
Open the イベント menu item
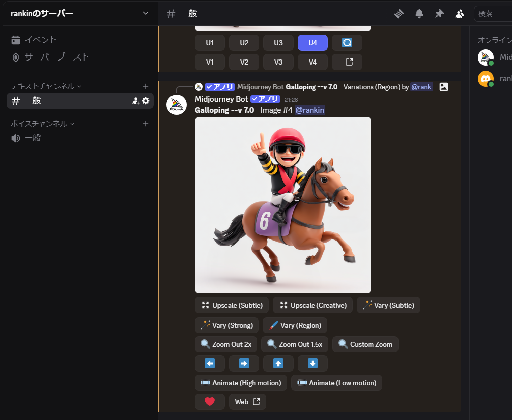tap(40, 40)
